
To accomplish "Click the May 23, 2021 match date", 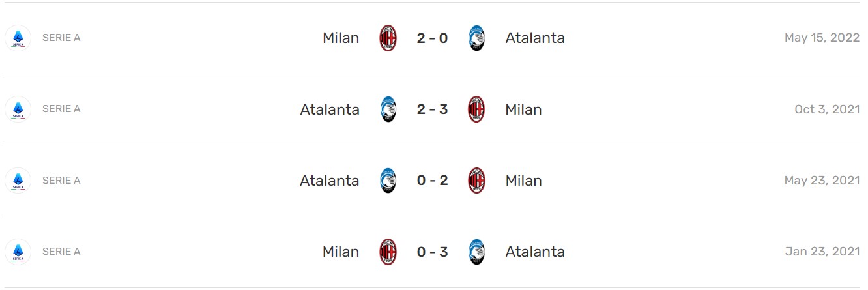I will click(822, 181).
